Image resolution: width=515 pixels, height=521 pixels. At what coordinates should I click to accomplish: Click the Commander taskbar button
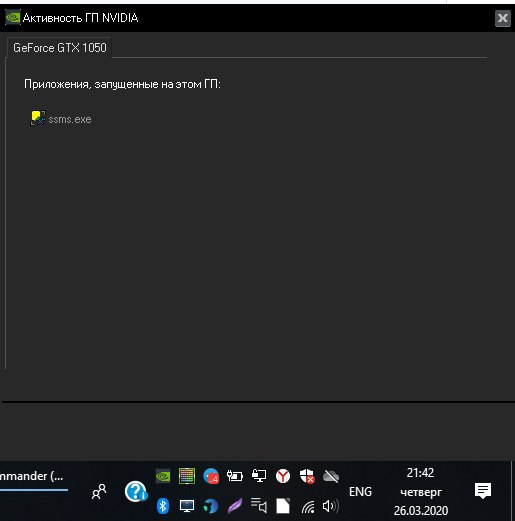click(33, 477)
